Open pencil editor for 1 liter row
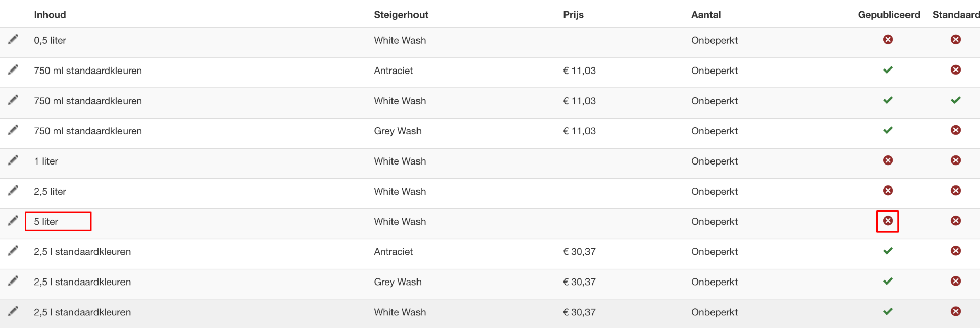 (13, 160)
